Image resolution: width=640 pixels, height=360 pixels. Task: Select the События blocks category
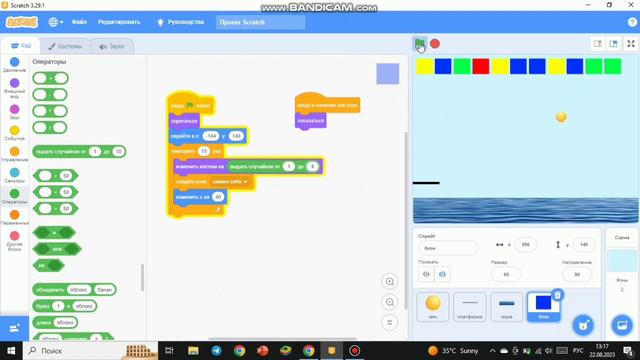pos(14,133)
